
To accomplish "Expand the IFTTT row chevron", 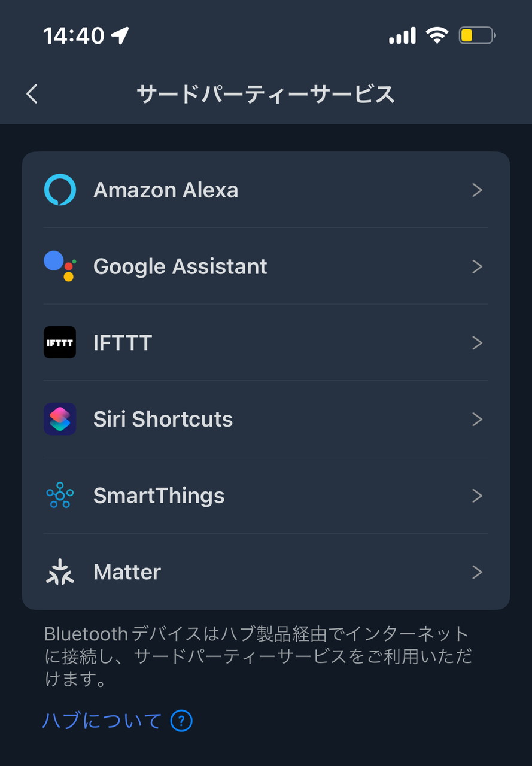I will coord(477,342).
